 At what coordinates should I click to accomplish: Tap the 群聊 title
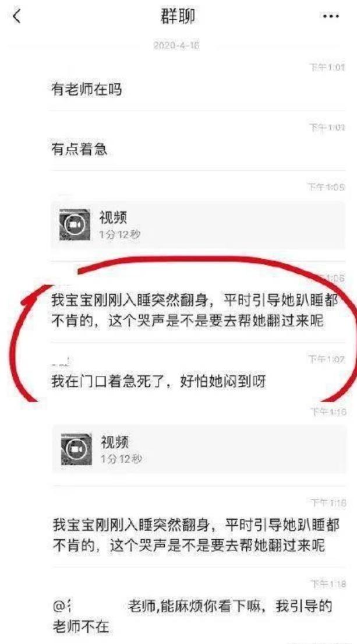177,17
